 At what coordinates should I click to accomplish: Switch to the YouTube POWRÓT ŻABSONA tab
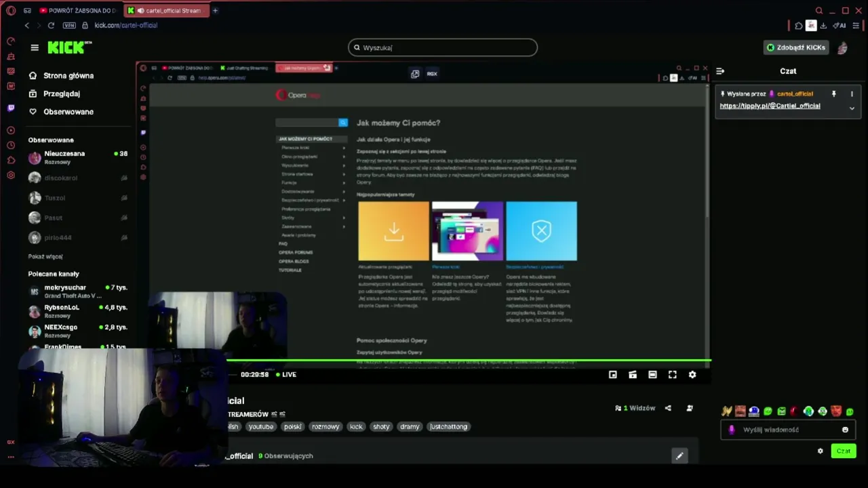coord(78,11)
